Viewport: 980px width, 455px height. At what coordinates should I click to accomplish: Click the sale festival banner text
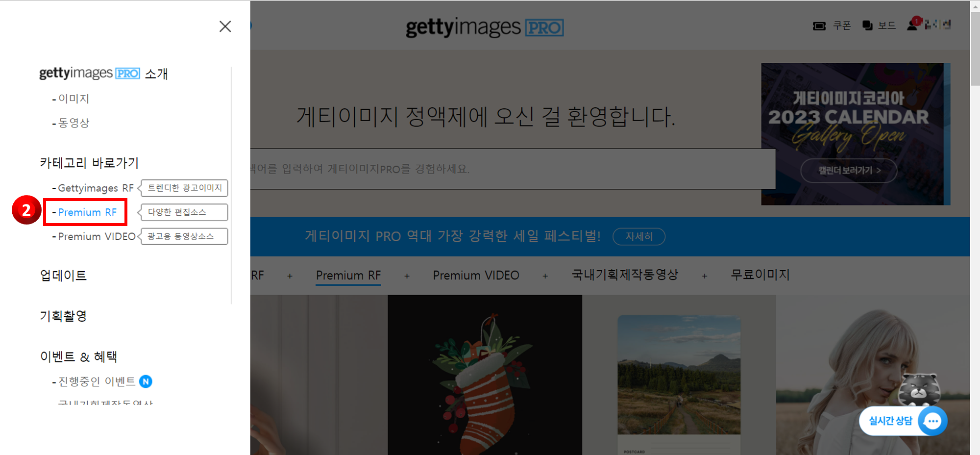click(x=453, y=236)
